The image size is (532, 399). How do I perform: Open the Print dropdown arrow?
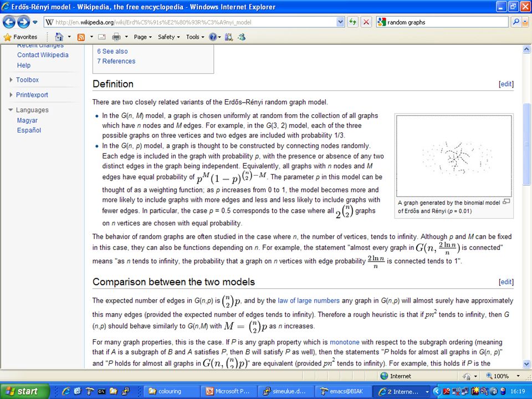tap(126, 37)
